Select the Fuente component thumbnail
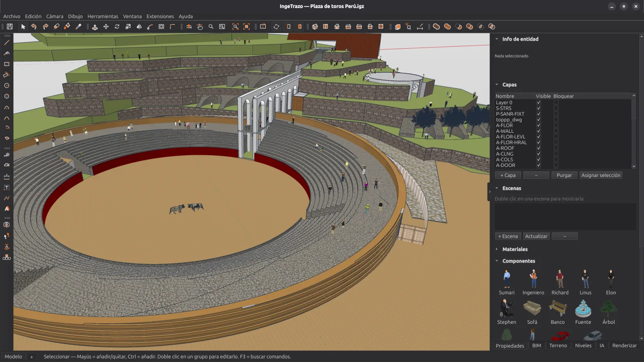The image size is (644, 362). pos(583,309)
